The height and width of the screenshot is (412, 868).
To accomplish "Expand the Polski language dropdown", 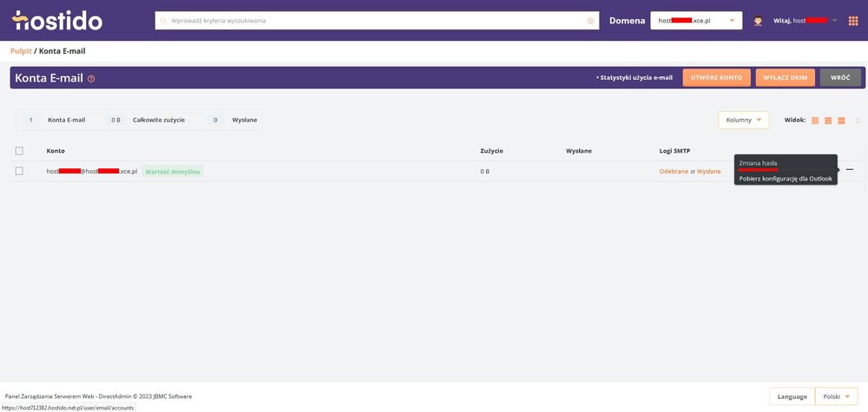I will point(836,396).
